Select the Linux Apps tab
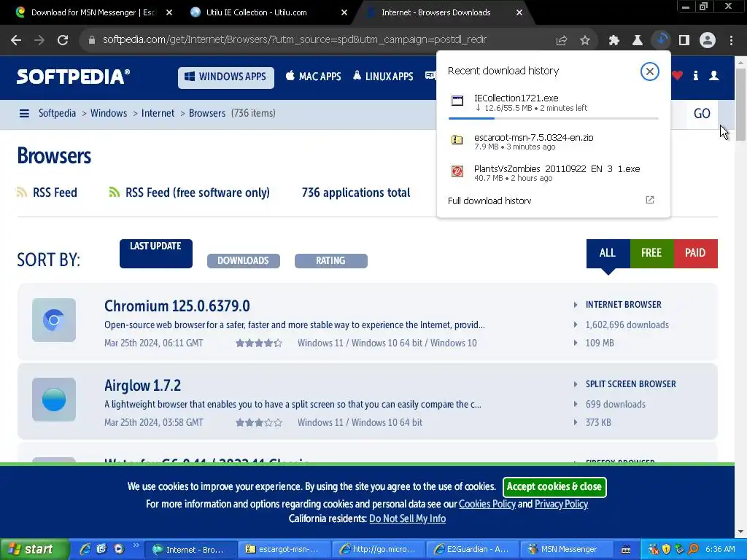The width and height of the screenshot is (747, 560). pyautogui.click(x=383, y=77)
